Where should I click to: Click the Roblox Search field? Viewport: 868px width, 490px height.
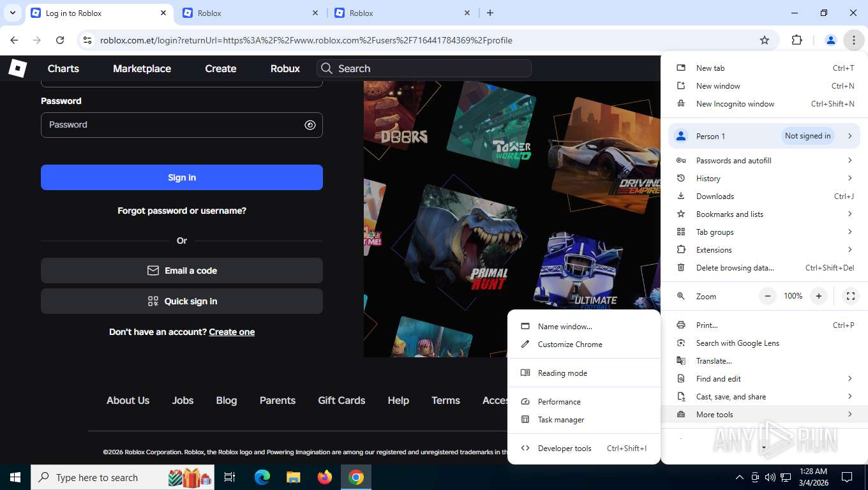point(424,68)
